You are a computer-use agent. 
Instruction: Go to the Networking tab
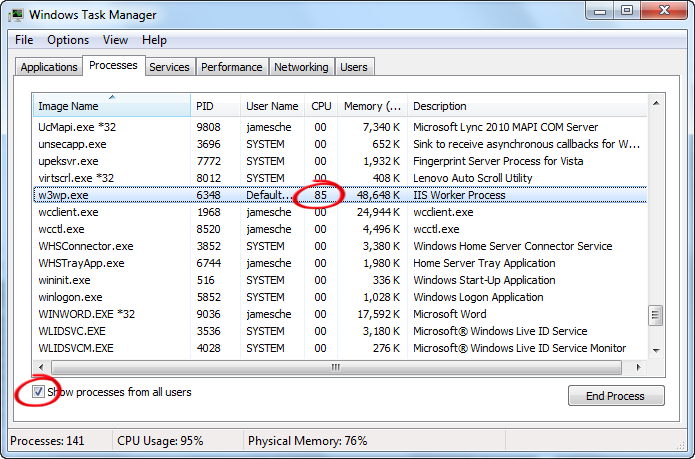point(301,67)
